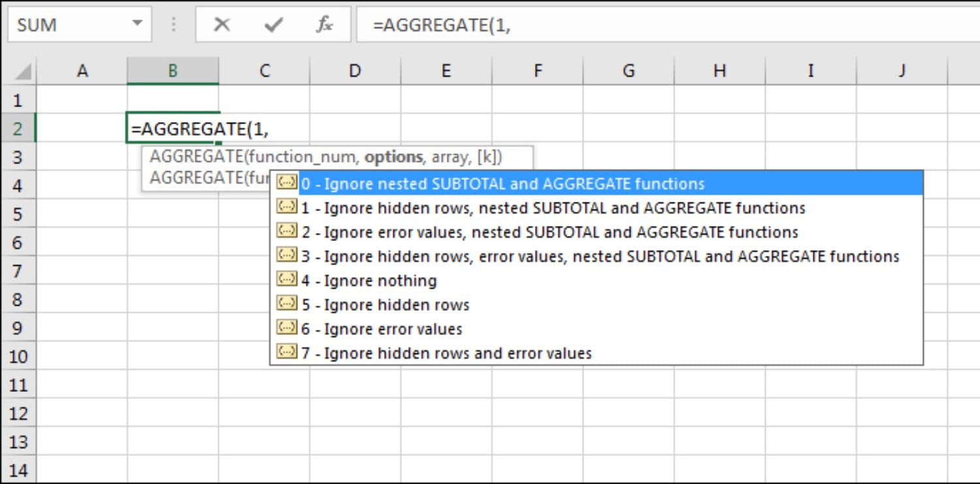Select row 1 header

18,100
